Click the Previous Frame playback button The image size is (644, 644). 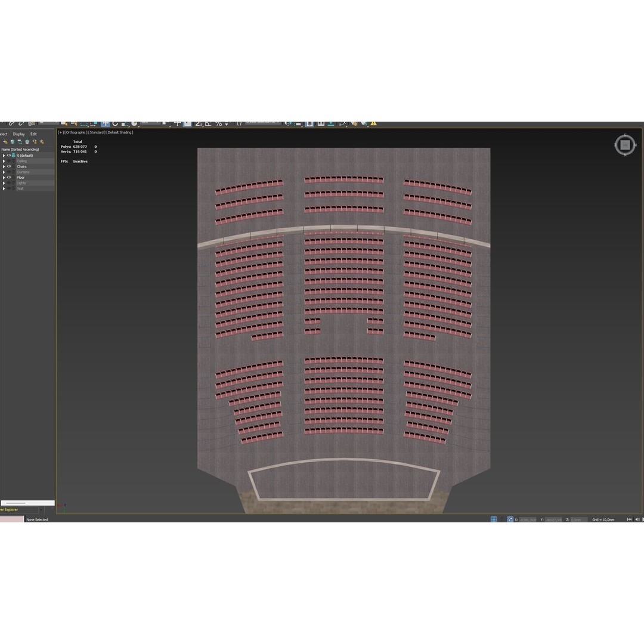[637, 519]
